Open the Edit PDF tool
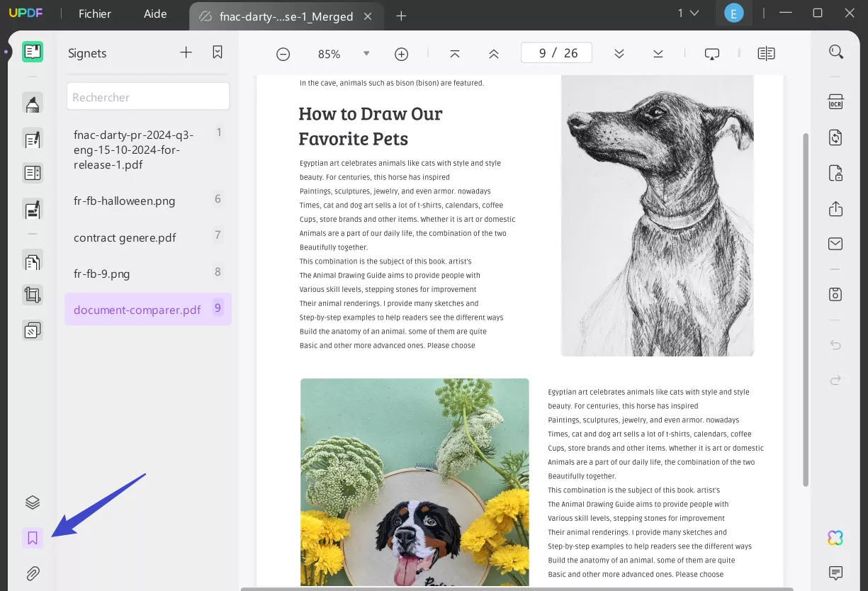 33,139
